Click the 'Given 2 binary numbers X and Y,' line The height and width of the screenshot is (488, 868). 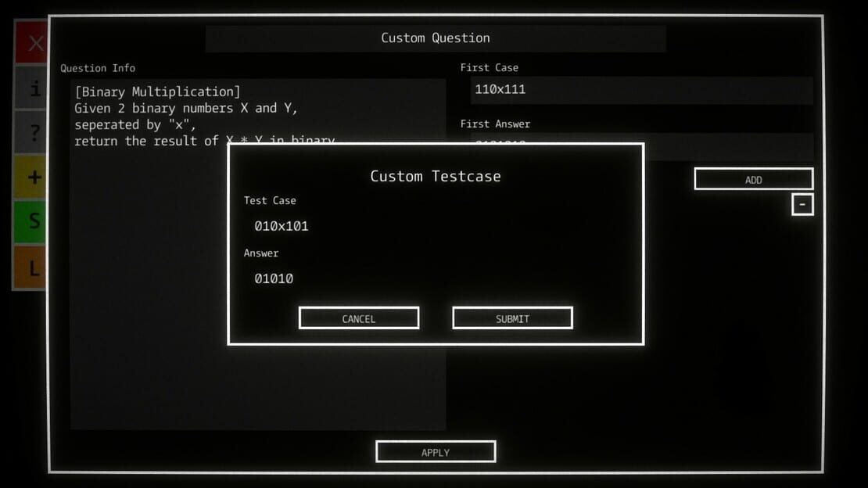186,108
